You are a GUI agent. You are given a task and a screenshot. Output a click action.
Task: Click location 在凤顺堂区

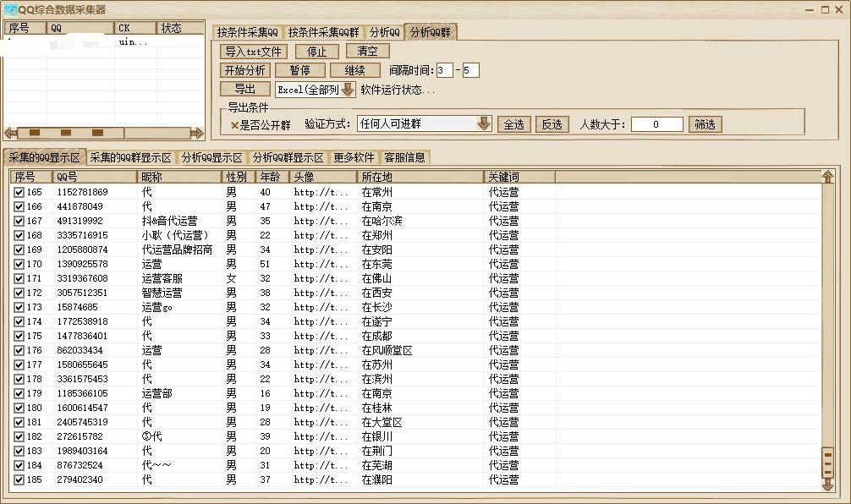pyautogui.click(x=387, y=350)
